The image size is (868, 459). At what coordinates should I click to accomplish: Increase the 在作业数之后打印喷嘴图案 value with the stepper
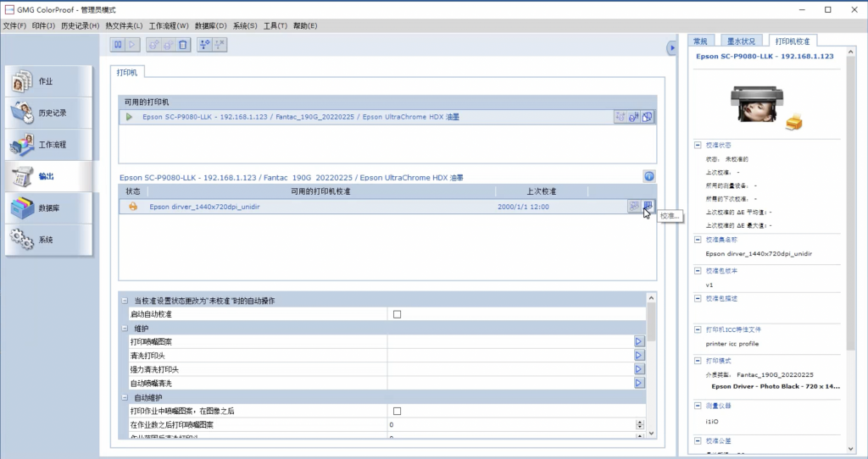pos(640,423)
